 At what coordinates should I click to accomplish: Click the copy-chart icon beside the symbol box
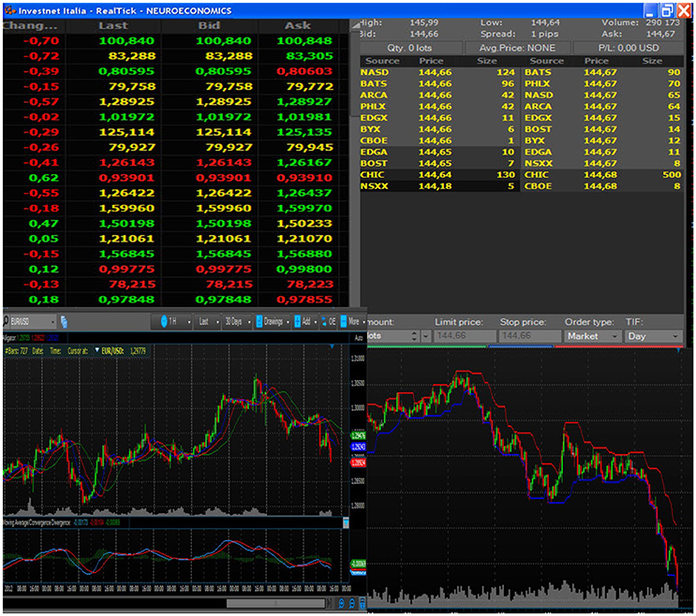click(x=64, y=322)
